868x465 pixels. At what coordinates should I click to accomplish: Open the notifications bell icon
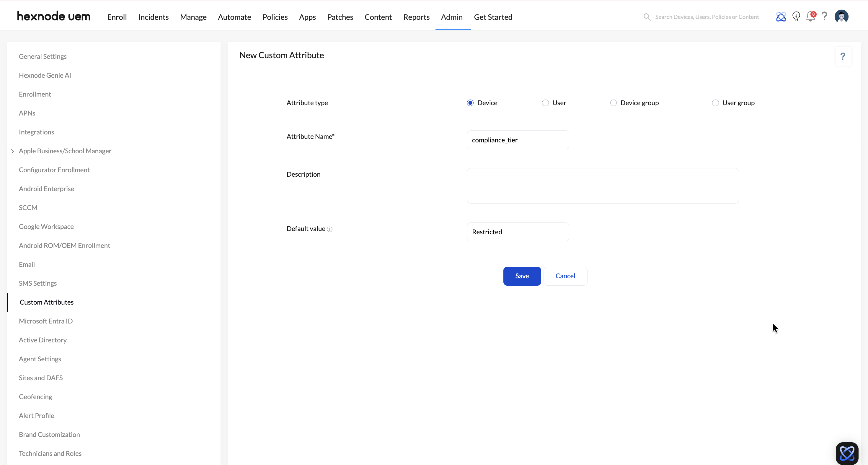point(810,17)
